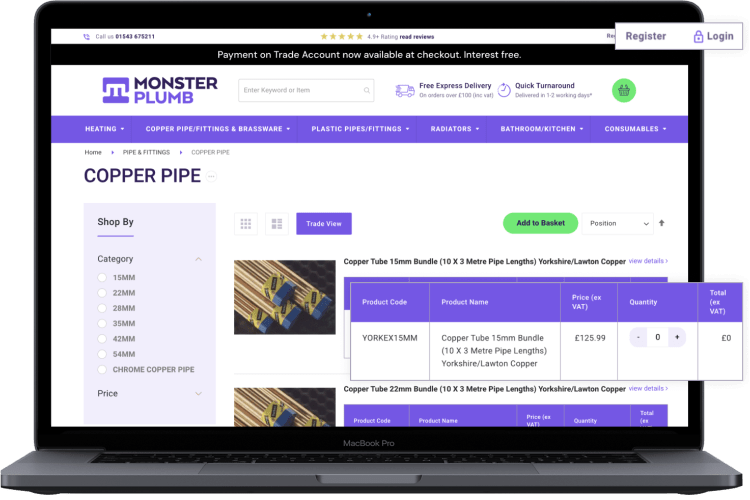Expand the Price filter section
Image resolution: width=750 pixels, height=500 pixels.
199,394
